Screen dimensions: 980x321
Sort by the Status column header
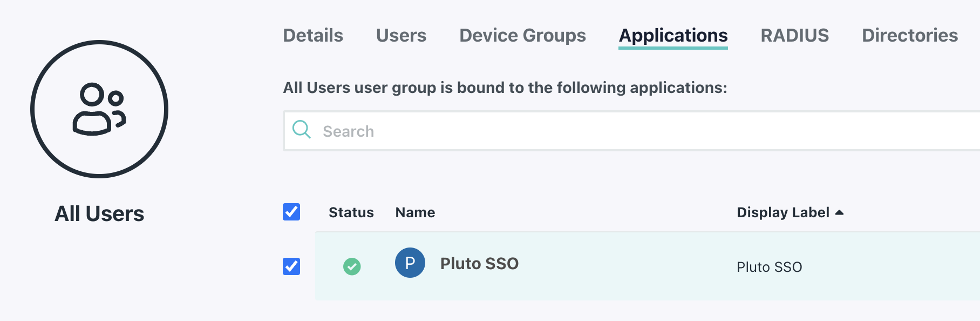coord(351,212)
